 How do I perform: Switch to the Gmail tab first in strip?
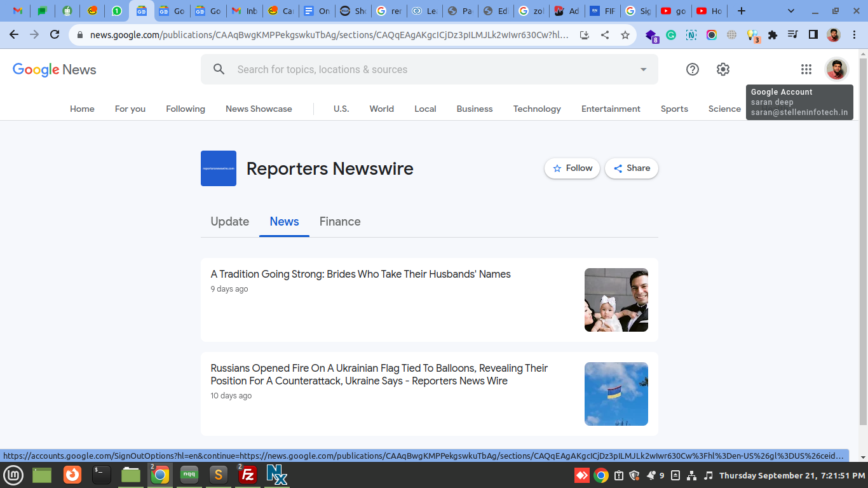(x=18, y=11)
